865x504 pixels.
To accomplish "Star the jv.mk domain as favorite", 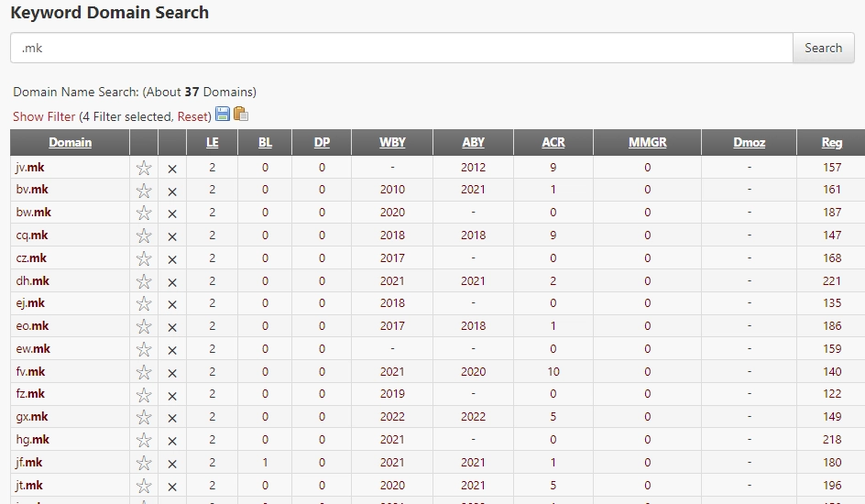I will [x=144, y=168].
